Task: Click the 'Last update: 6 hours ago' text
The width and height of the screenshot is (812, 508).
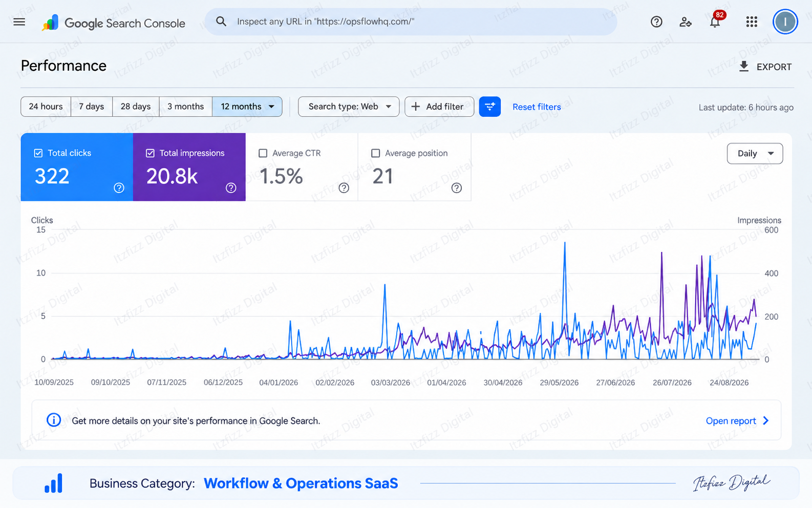Action: point(746,108)
